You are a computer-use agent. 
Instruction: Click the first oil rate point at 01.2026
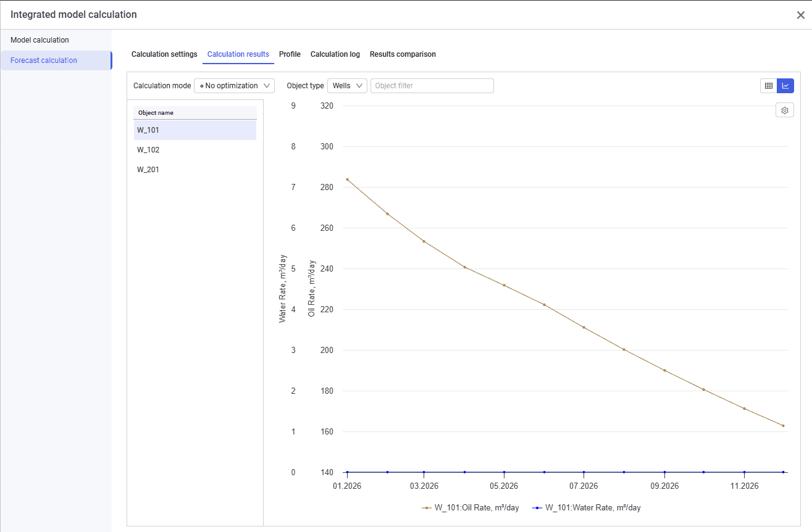[347, 180]
